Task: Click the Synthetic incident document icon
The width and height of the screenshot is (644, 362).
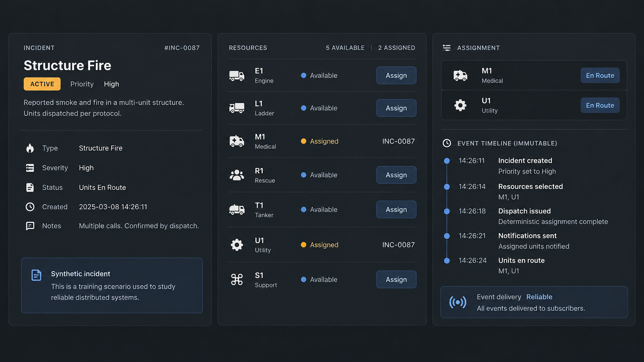Action: tap(36, 275)
